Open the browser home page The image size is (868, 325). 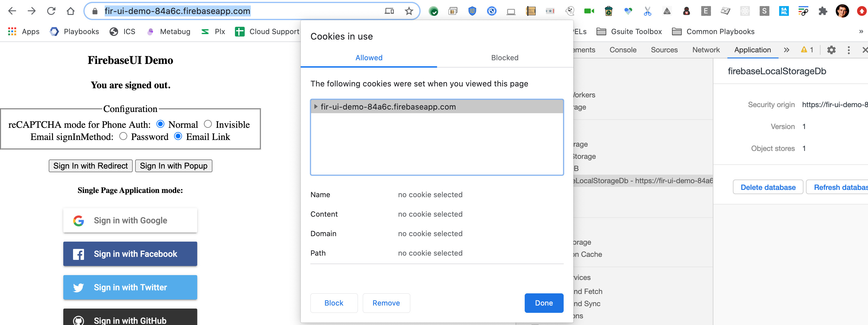(70, 11)
